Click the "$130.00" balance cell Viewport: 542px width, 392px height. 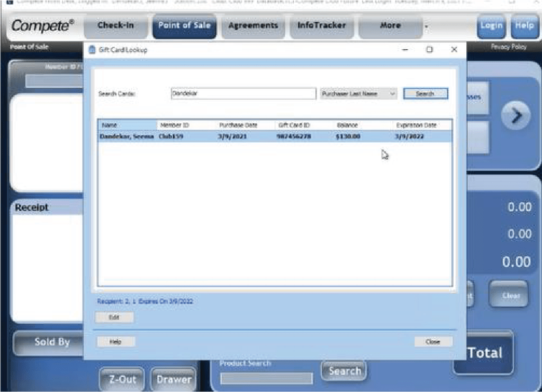pos(348,136)
